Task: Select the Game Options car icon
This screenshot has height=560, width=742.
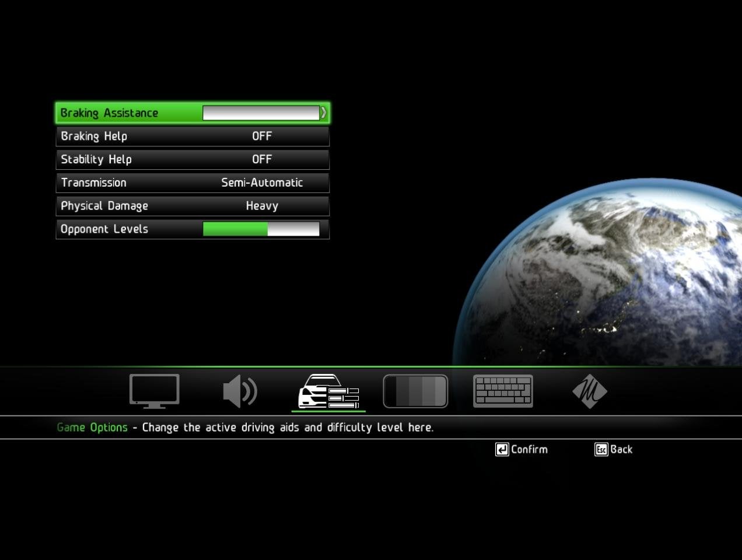Action: pyautogui.click(x=328, y=391)
